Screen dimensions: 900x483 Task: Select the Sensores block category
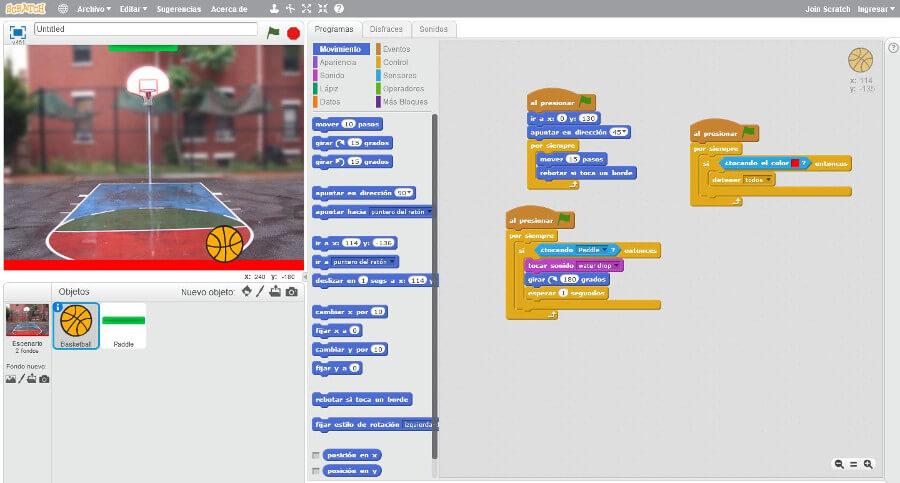point(399,75)
